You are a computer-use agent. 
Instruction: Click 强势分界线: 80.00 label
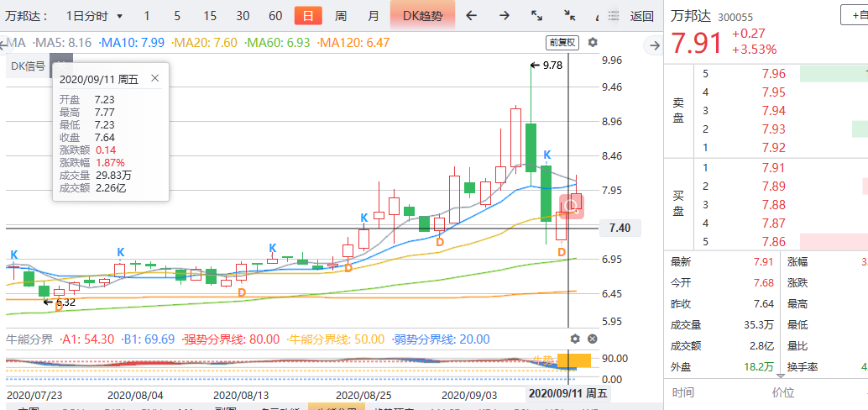point(231,339)
